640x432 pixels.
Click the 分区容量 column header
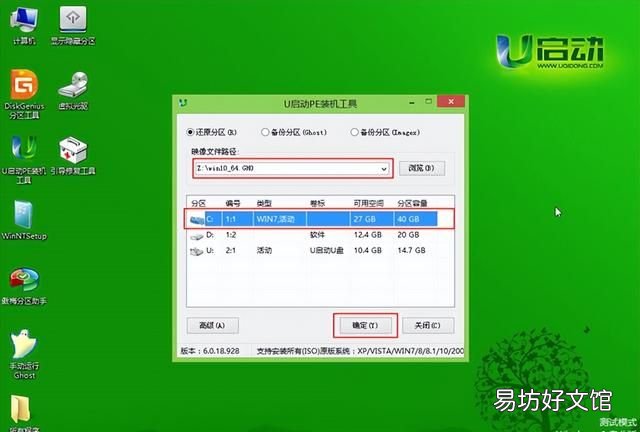412,203
